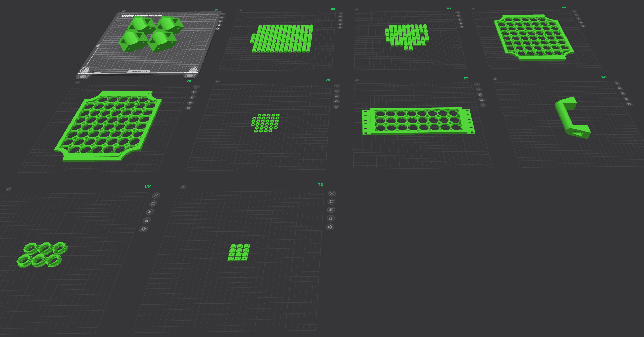Remove plate 07 with its X icon
Image resolution: width=644 pixels, height=337 pixels.
(477, 84)
